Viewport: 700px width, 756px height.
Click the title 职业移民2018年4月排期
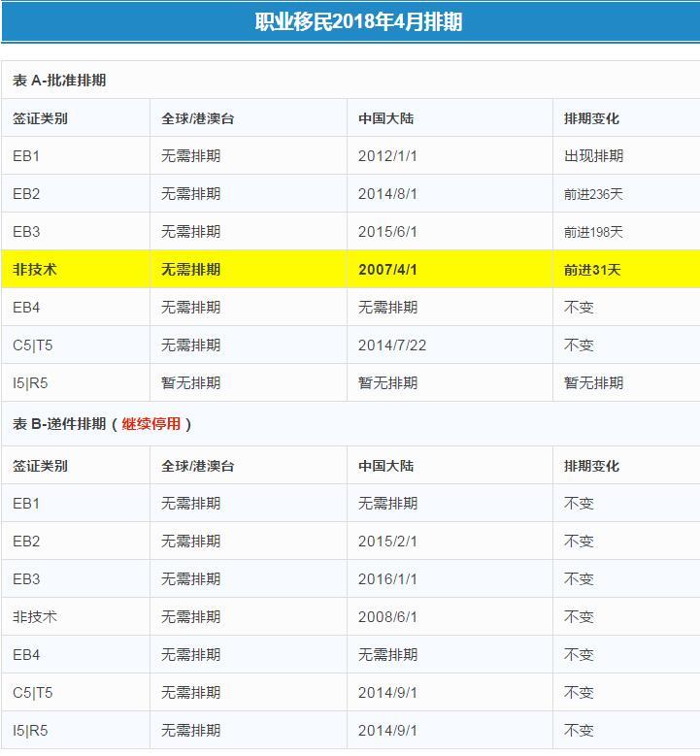click(x=358, y=21)
